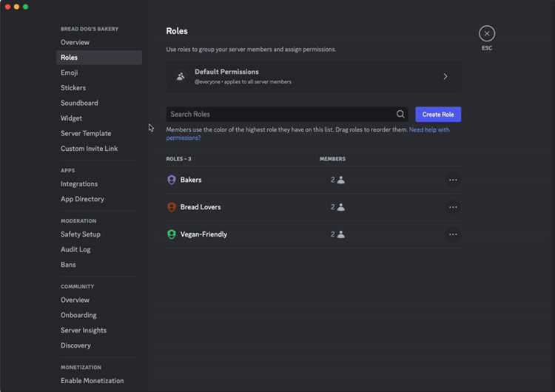Click the yellow macOS minimize button
The width and height of the screenshot is (555, 392).
16,7
